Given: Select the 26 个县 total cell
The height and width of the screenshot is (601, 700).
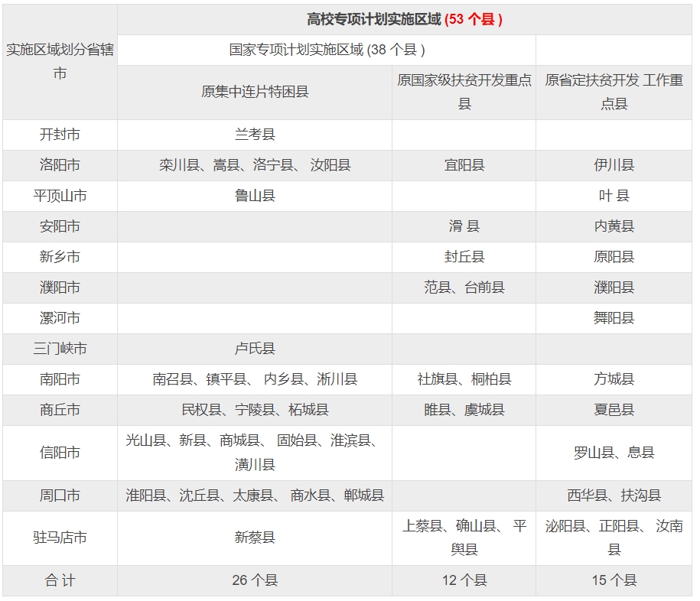Looking at the screenshot, I should coord(255,580).
